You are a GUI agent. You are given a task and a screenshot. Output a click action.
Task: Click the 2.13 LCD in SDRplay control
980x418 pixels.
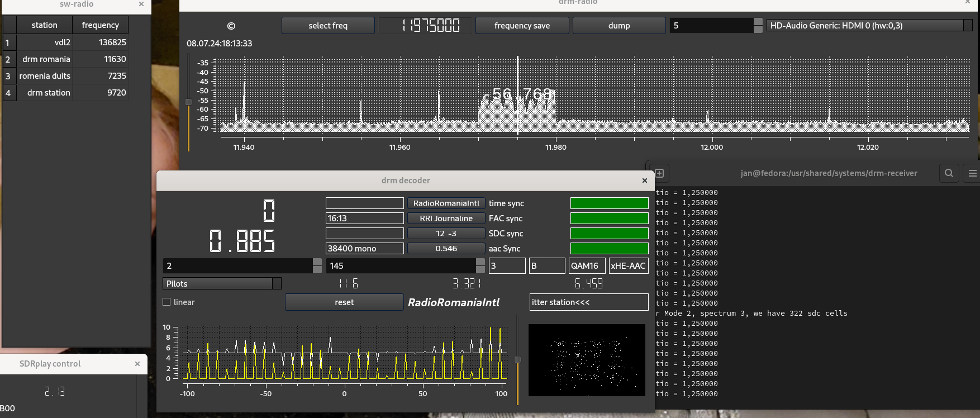click(55, 392)
